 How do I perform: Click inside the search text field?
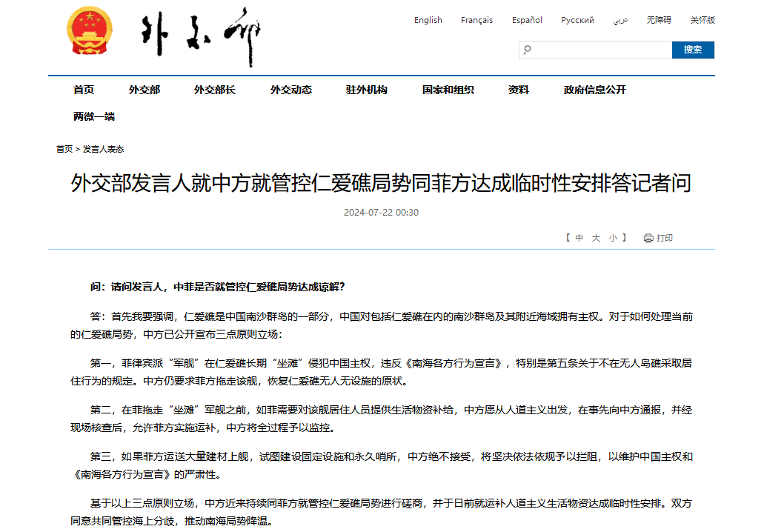(x=600, y=50)
